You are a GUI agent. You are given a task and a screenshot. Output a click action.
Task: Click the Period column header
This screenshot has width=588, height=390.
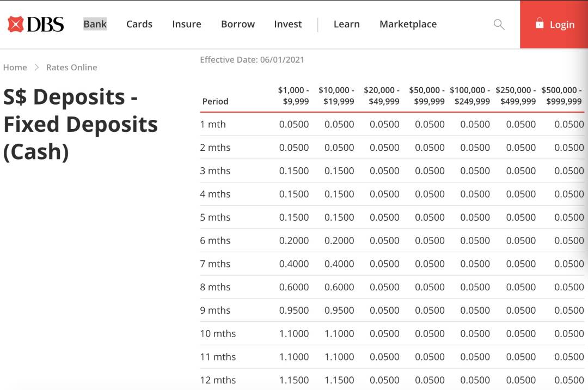[215, 101]
